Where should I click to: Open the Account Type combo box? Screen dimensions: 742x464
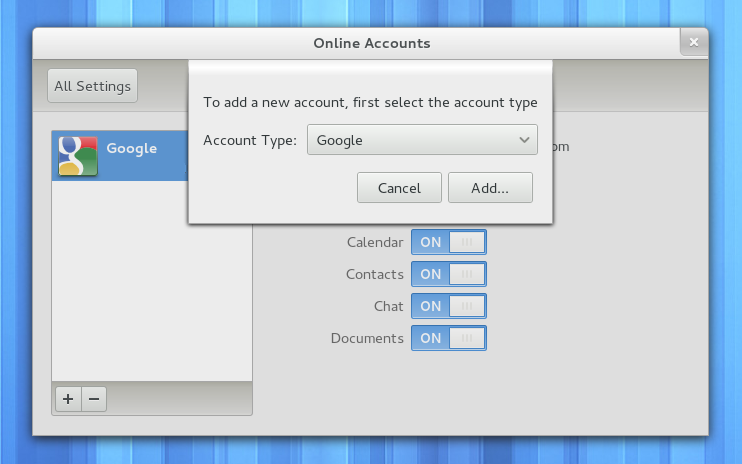coord(421,140)
